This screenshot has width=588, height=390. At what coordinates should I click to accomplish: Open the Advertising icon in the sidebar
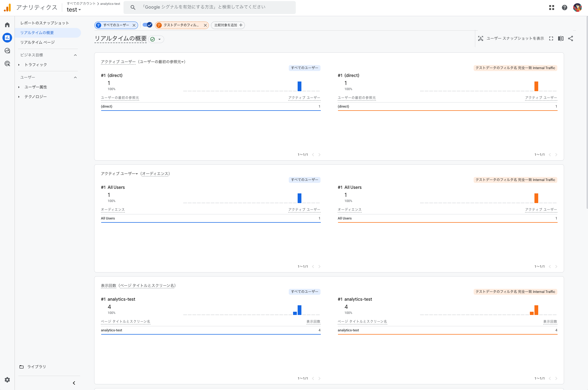pyautogui.click(x=7, y=63)
